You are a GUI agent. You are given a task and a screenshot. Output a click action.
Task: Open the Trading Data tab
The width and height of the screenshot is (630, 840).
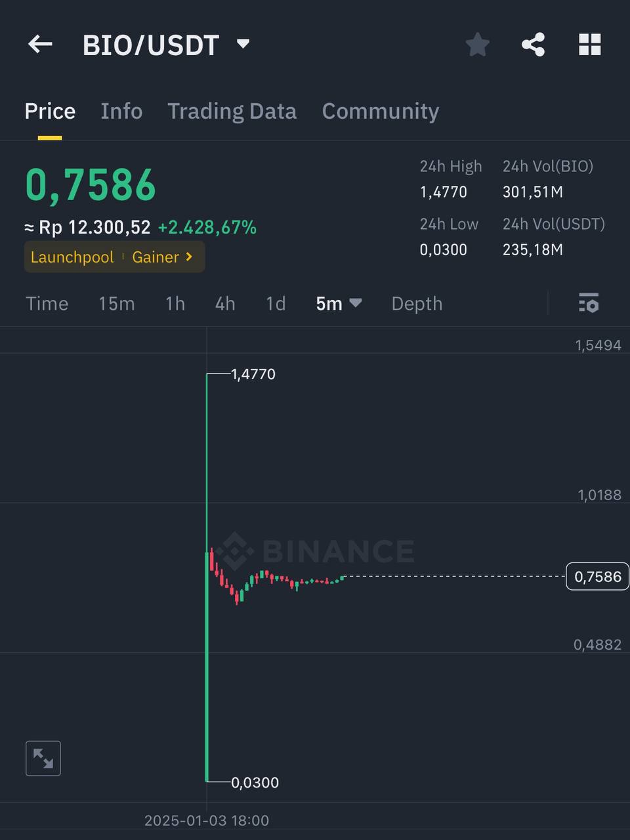(x=232, y=112)
